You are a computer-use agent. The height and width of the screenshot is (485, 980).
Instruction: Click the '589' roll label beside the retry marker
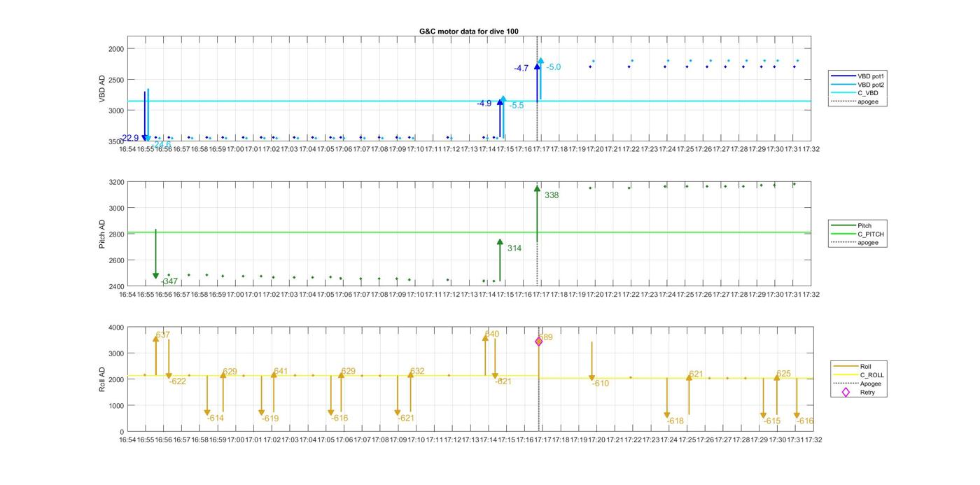[547, 337]
